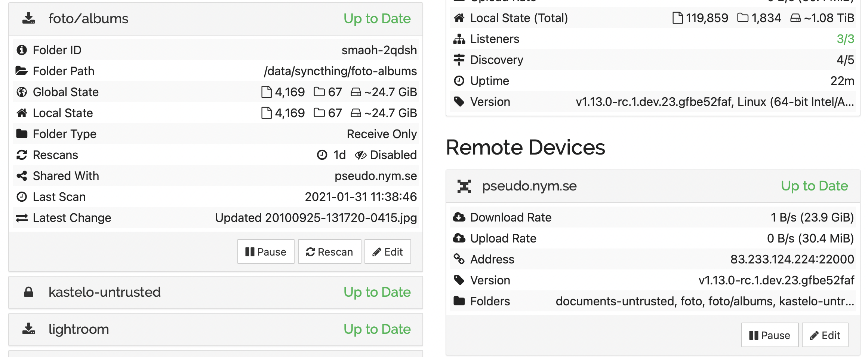This screenshot has height=357, width=868.
Task: Click the 4/5 Discovery value
Action: (x=845, y=60)
